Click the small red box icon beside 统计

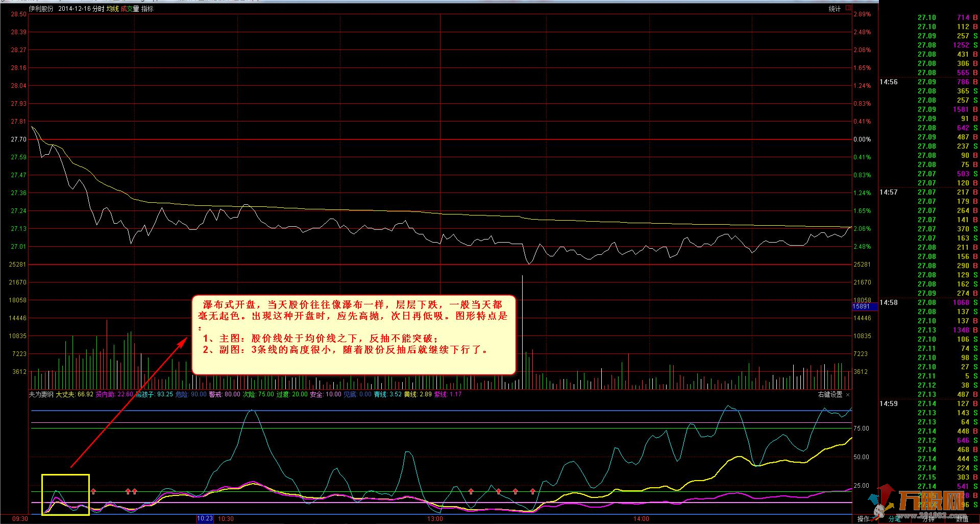tap(848, 8)
